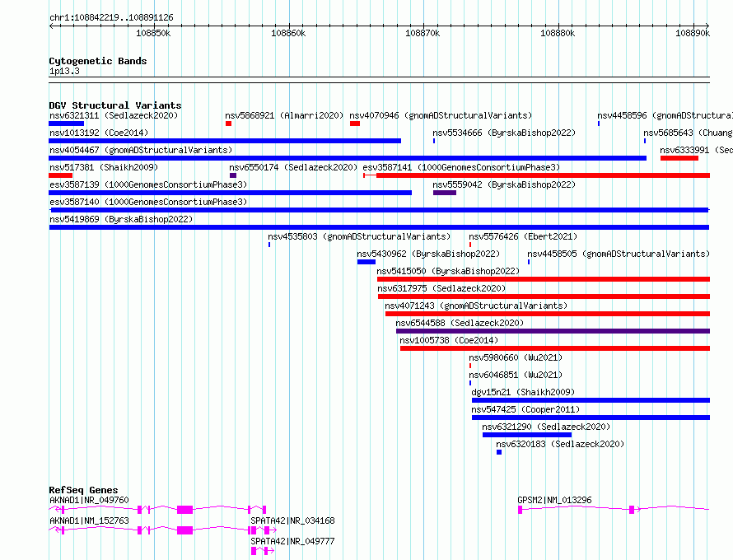Screen dimensions: 733x560
Task: Click nsv5685643 variant label
Action: point(688,133)
